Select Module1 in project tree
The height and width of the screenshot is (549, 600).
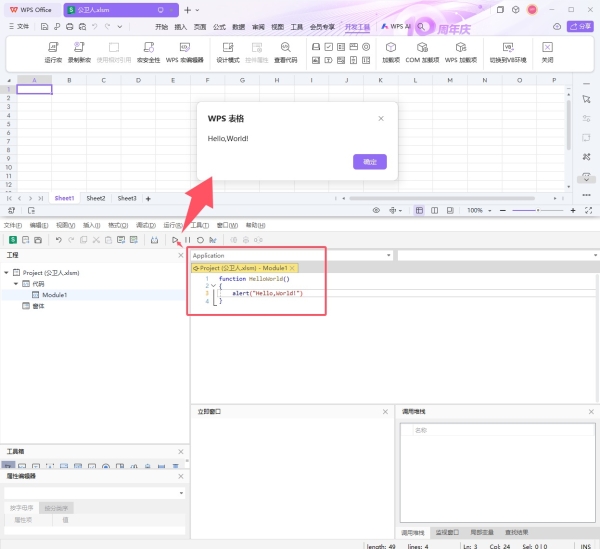(x=54, y=295)
